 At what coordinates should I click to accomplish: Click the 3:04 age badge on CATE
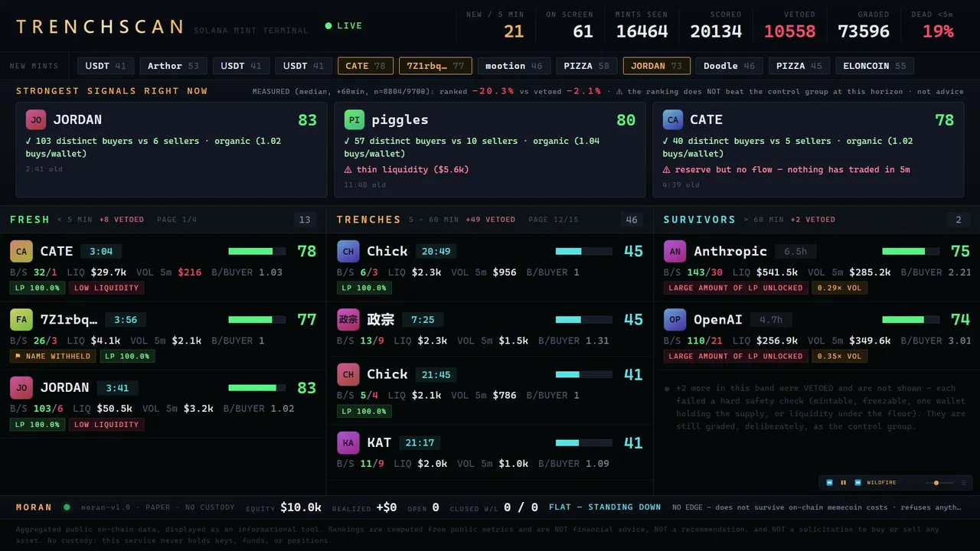pos(101,251)
